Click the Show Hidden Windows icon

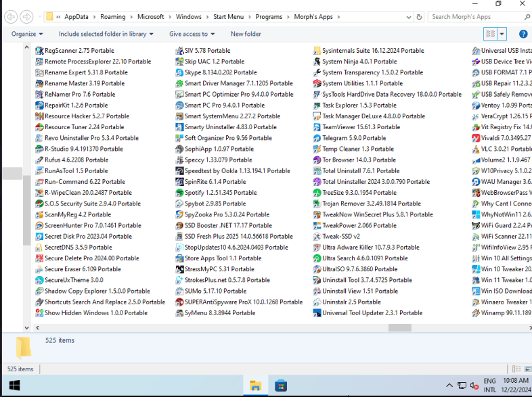coord(39,313)
